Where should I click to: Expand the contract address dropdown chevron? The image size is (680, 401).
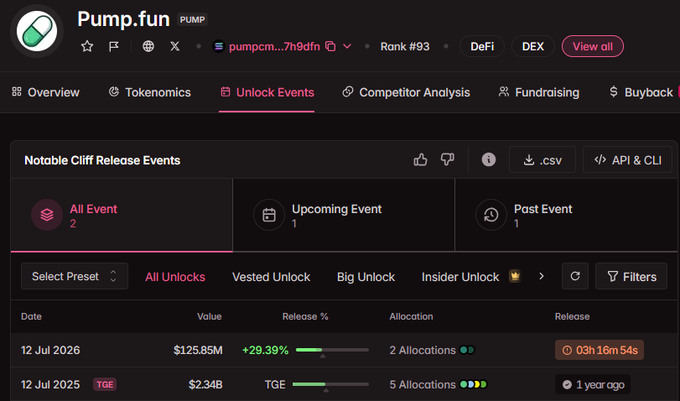coord(347,46)
